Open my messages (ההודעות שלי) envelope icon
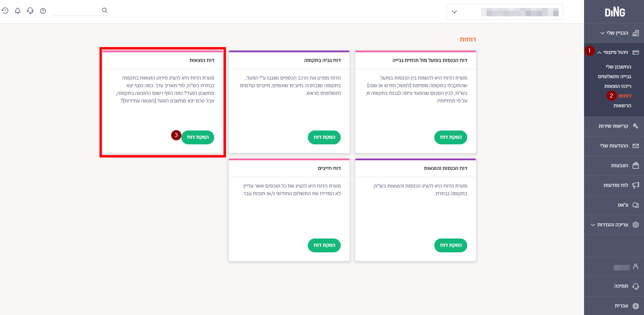This screenshot has width=644, height=315. (635, 146)
